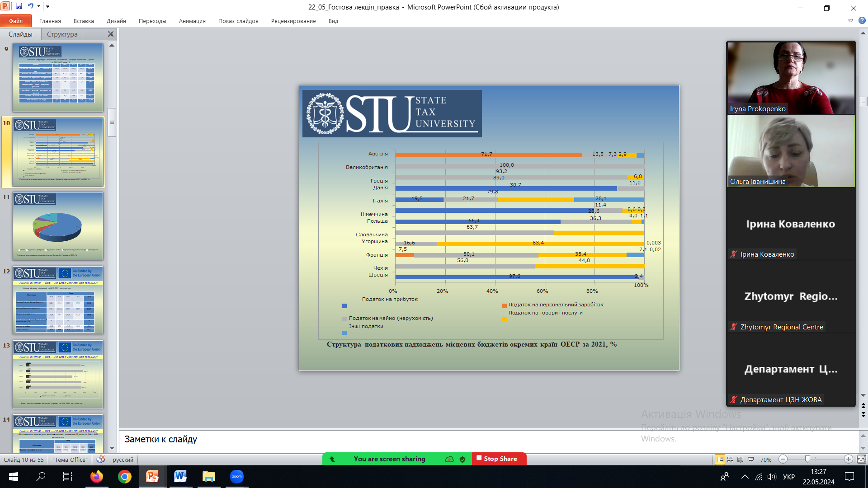The image size is (868, 488).
Task: Save the presentation with the floppy icon
Action: coord(19,6)
